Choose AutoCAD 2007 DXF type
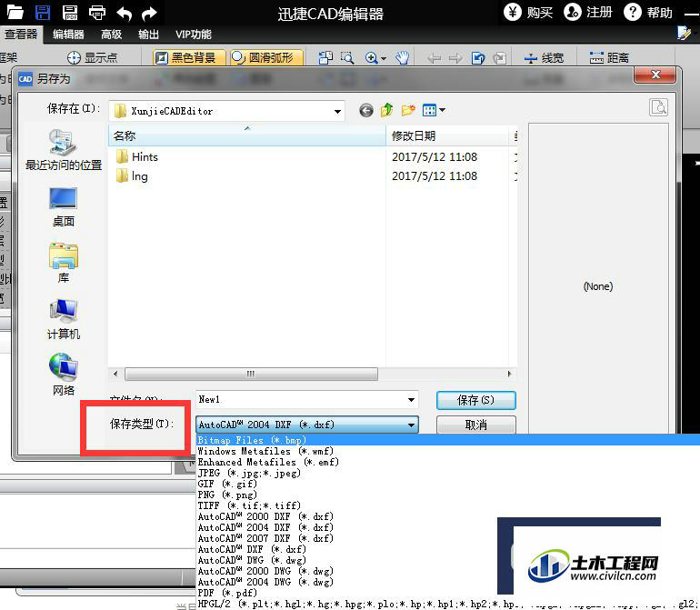Image resolution: width=700 pixels, height=610 pixels. click(x=265, y=538)
